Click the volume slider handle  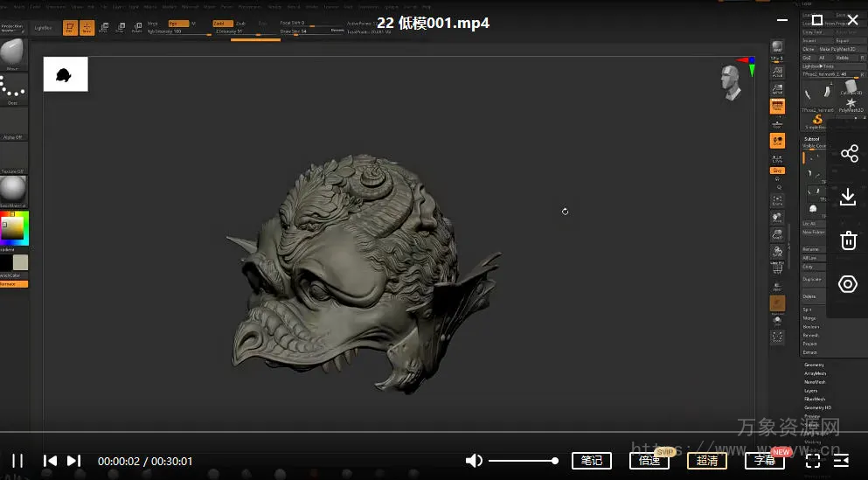pos(554,461)
